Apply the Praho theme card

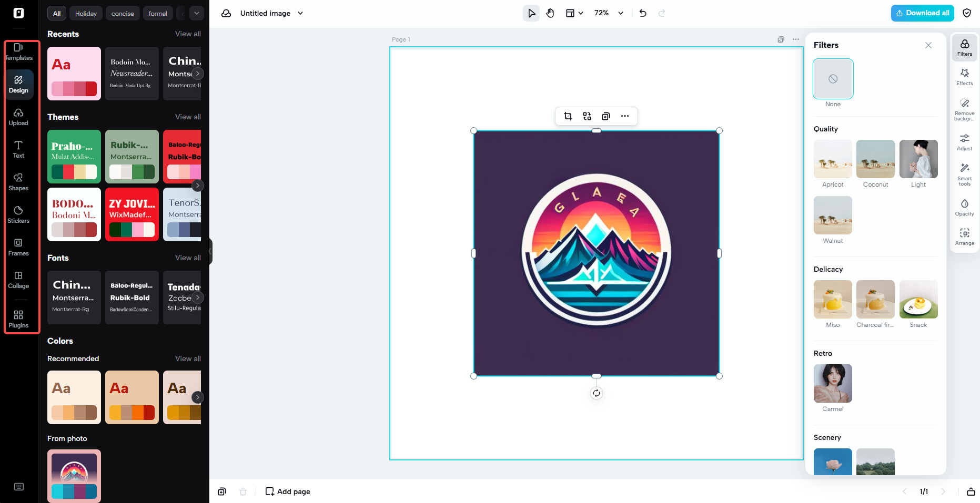(x=74, y=157)
